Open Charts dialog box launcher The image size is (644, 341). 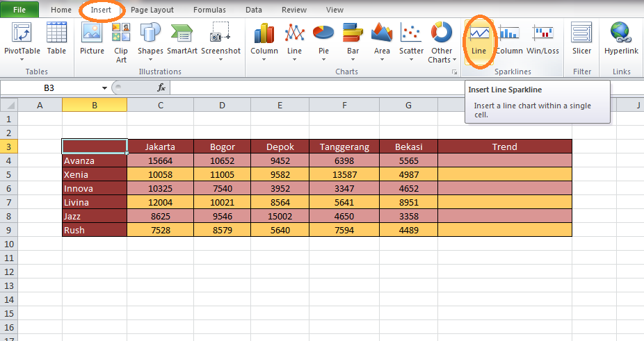(454, 72)
